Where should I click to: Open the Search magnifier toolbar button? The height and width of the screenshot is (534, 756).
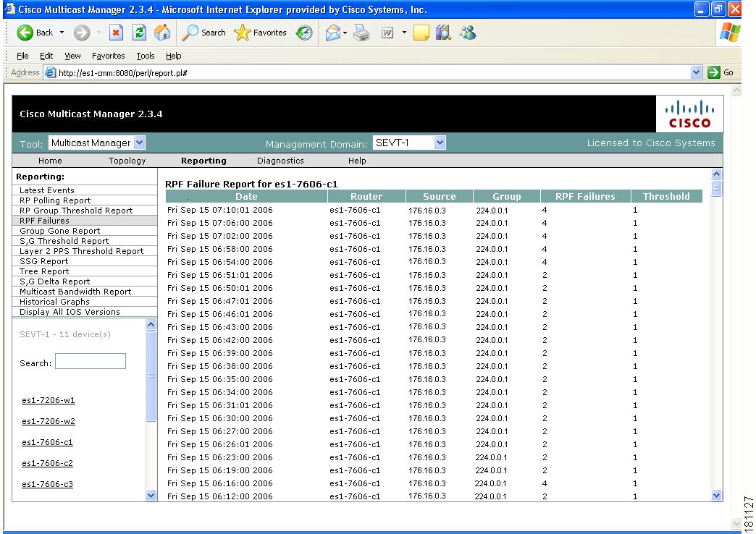[203, 33]
